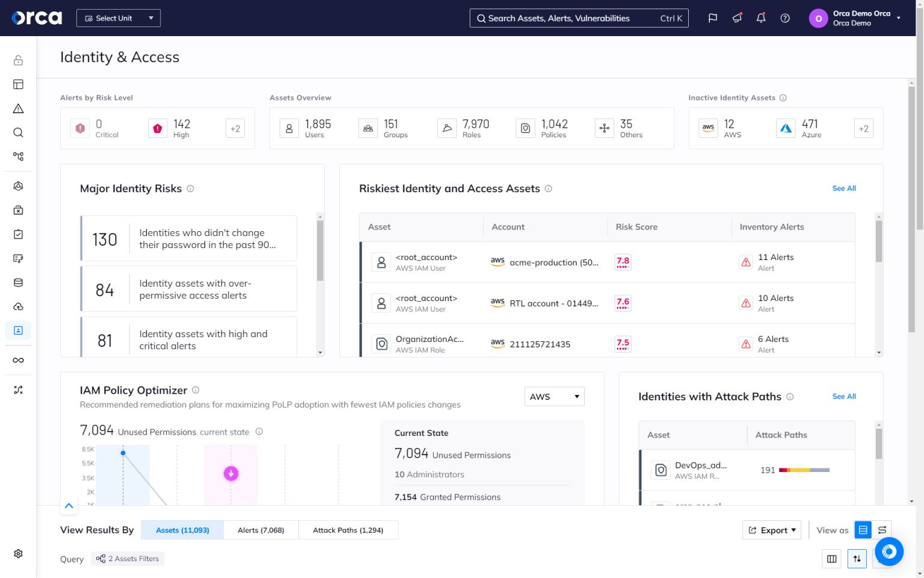924x578 pixels.
Task: Open the graph nodes sidebar icon
Action: [x=18, y=157]
